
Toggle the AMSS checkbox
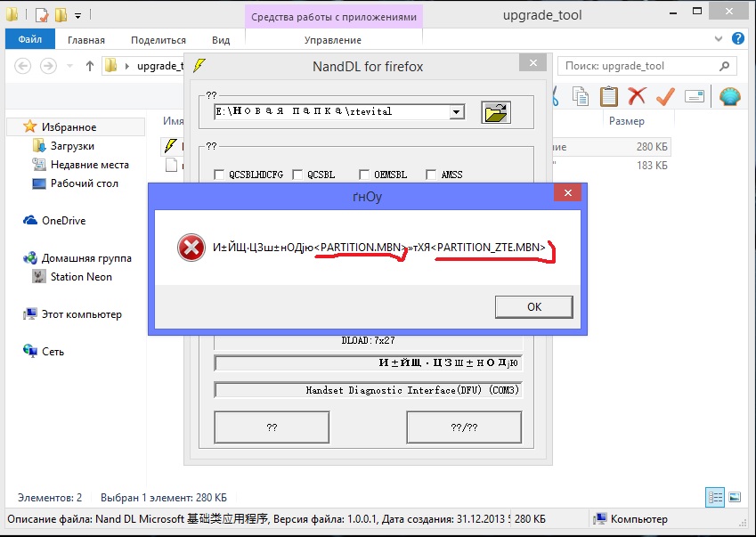(x=432, y=175)
